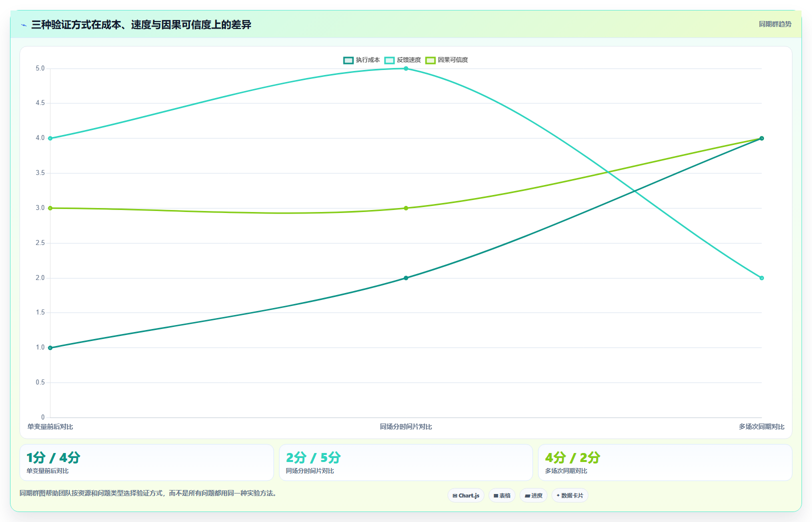The height and width of the screenshot is (522, 812).
Task: Click 反馈速度 starting point at 4.0
Action: click(50, 138)
